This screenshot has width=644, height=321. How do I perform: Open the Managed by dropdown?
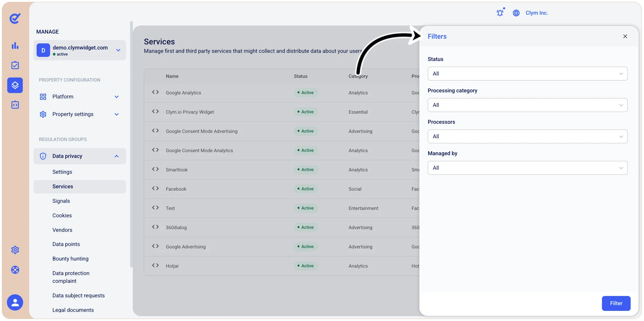pyautogui.click(x=527, y=168)
